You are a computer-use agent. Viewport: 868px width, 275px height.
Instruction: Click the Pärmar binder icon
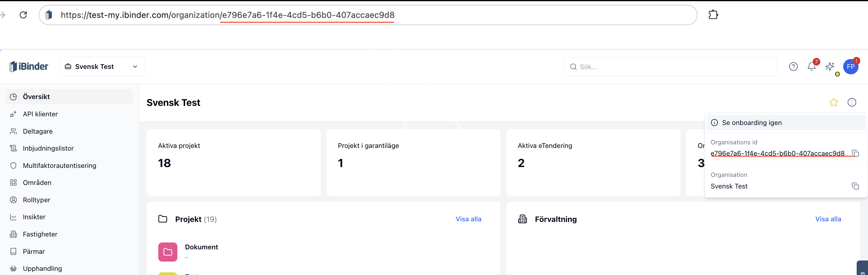pos(13,251)
